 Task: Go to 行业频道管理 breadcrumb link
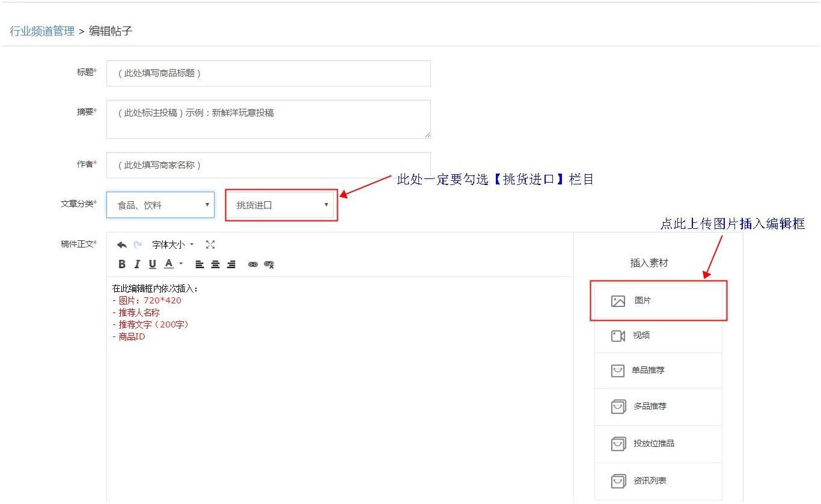(x=42, y=31)
